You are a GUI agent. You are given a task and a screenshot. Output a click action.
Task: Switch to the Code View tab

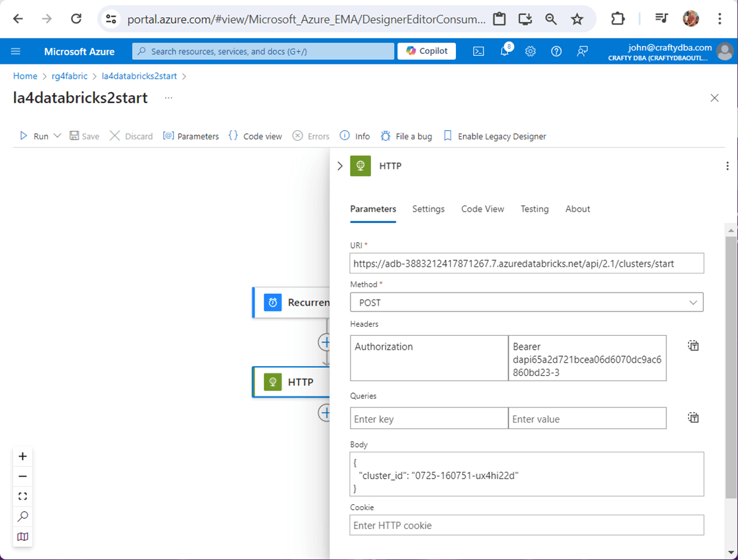click(482, 209)
